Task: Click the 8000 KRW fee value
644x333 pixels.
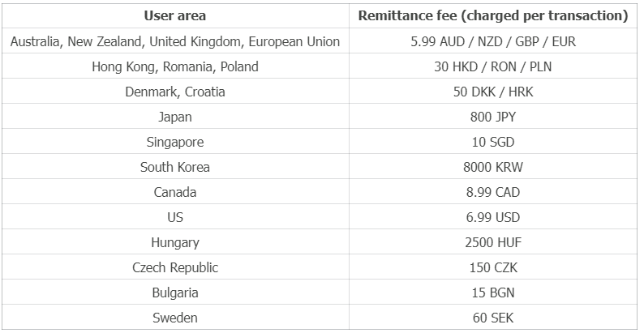Action: click(493, 167)
